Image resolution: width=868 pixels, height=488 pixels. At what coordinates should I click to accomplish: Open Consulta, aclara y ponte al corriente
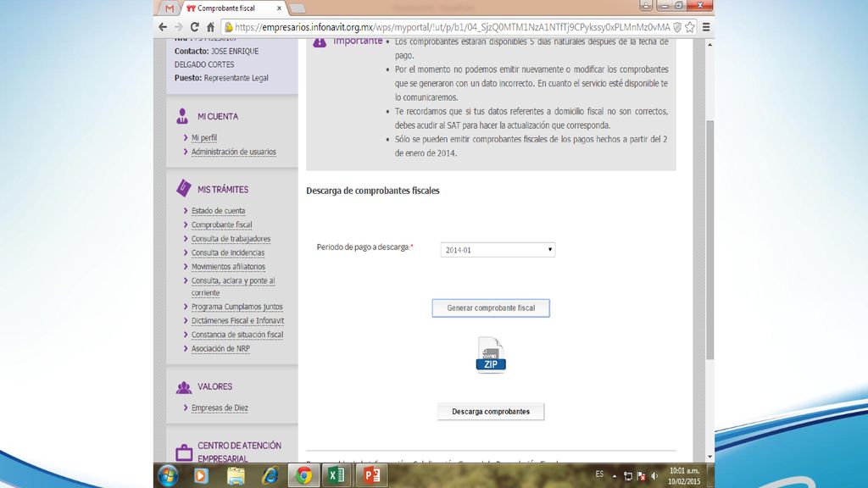pyautogui.click(x=233, y=286)
